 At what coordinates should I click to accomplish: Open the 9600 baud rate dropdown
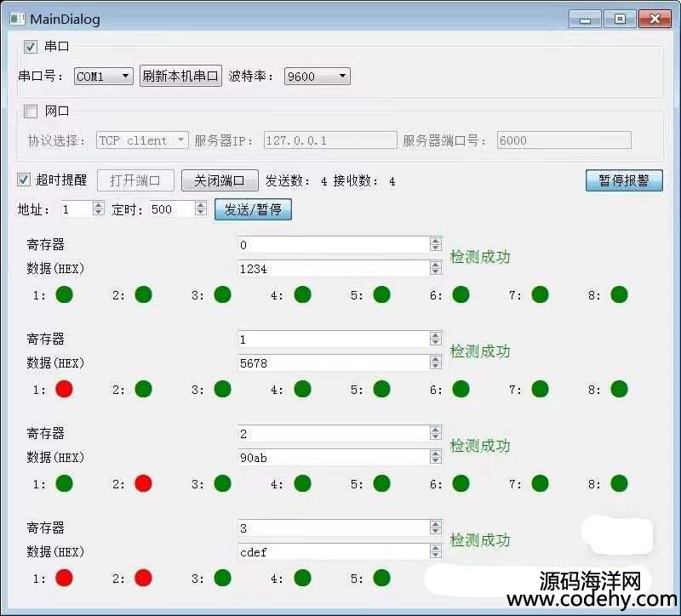317,77
